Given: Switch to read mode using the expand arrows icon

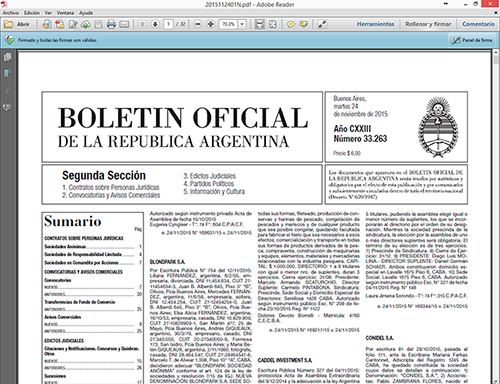Looking at the screenshot, I should click(322, 24).
